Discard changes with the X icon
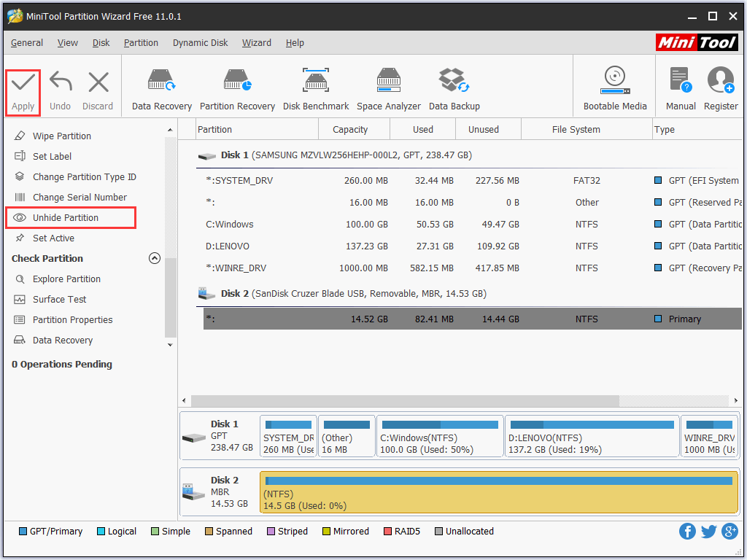 click(x=98, y=82)
